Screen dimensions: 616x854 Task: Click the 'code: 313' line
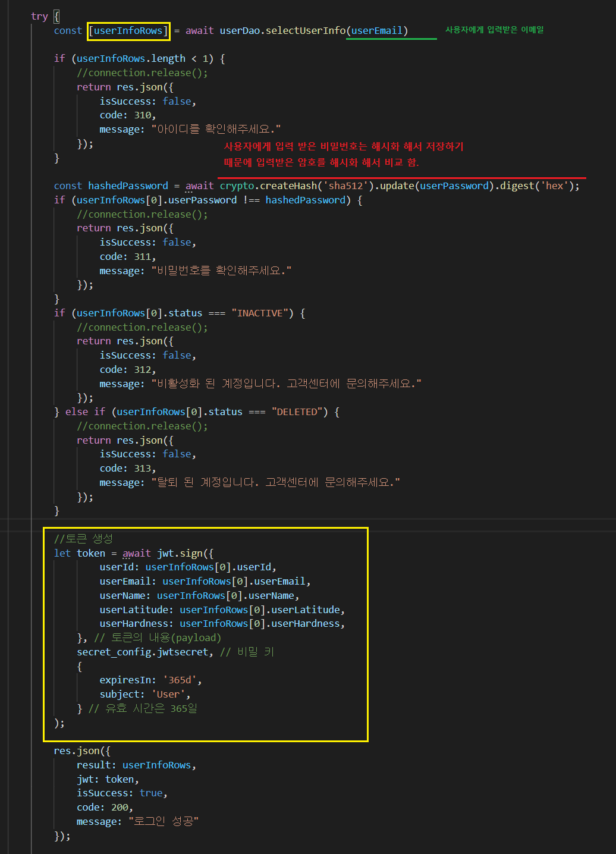[x=128, y=469]
